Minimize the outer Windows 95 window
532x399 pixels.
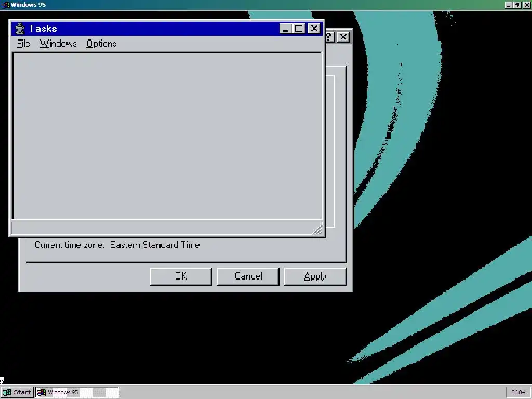tap(509, 5)
